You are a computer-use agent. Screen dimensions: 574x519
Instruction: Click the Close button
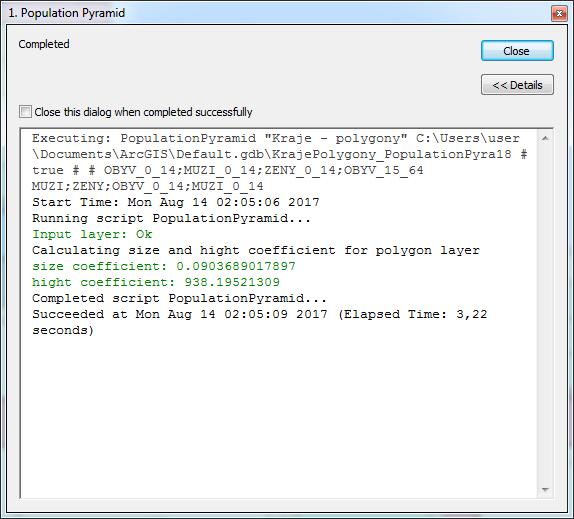point(517,51)
